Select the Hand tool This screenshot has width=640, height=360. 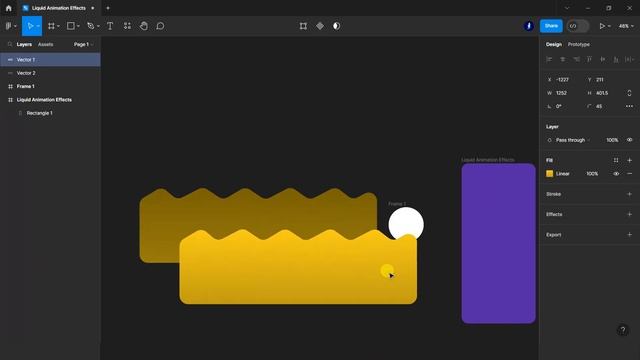coord(144,26)
